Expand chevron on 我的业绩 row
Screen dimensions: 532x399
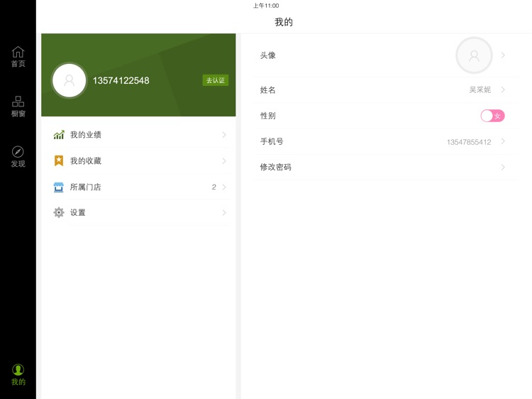(224, 135)
